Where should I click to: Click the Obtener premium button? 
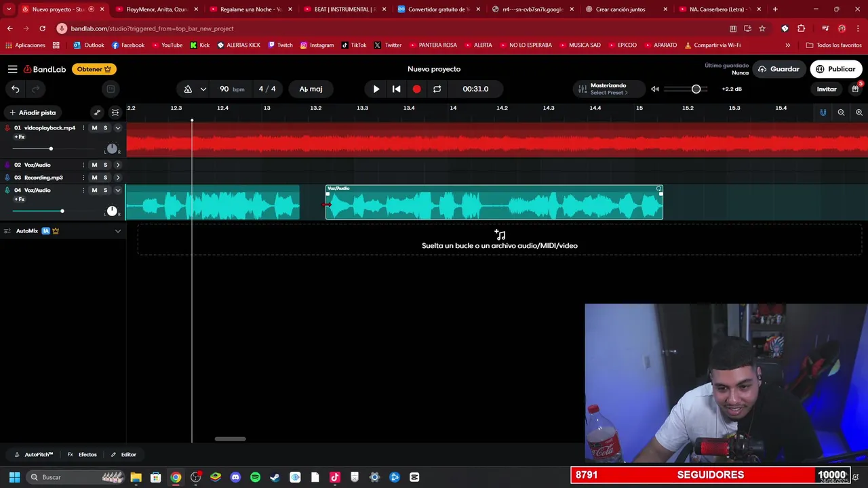[94, 69]
